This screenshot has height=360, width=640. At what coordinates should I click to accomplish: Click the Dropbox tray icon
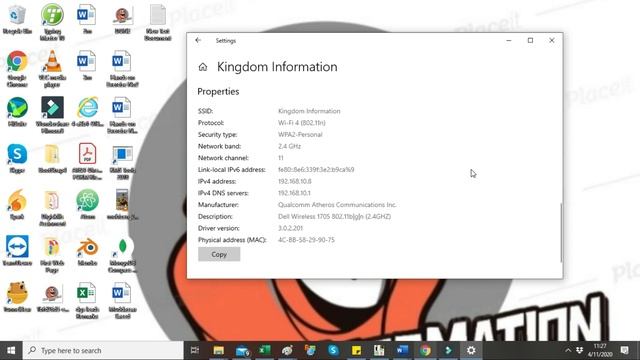579,350
